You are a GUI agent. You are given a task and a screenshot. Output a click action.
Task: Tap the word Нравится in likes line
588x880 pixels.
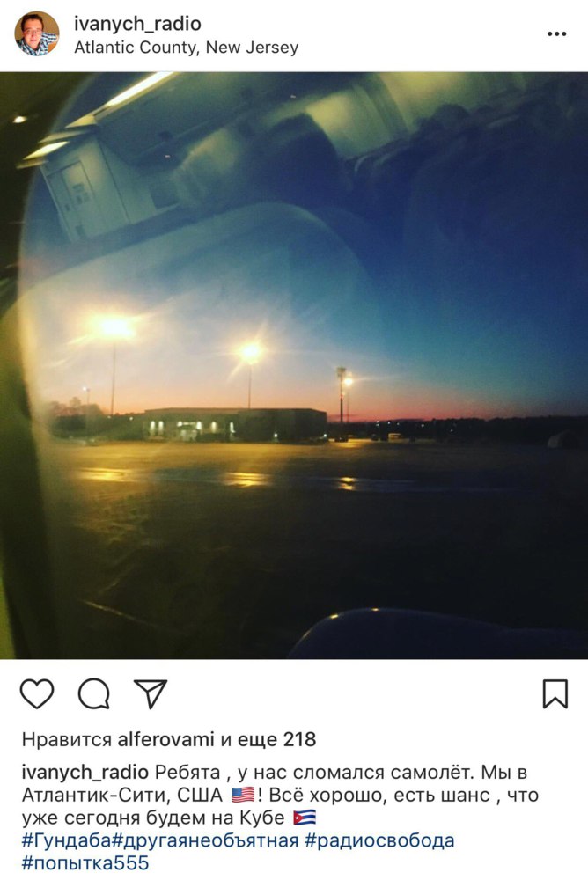pos(67,740)
